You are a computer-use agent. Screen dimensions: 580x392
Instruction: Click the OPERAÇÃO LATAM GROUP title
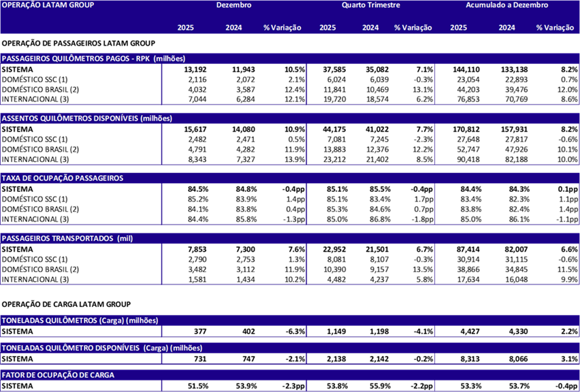click(48, 5)
